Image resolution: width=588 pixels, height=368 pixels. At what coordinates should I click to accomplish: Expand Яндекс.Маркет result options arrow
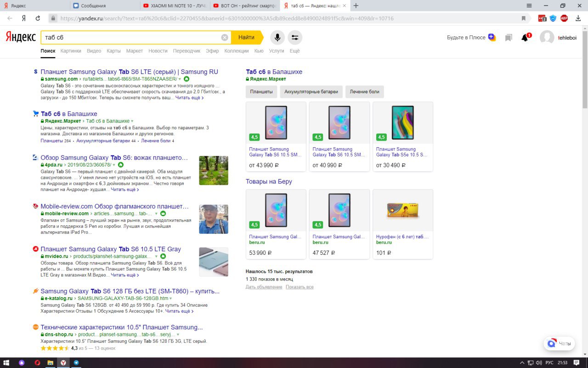click(x=132, y=121)
